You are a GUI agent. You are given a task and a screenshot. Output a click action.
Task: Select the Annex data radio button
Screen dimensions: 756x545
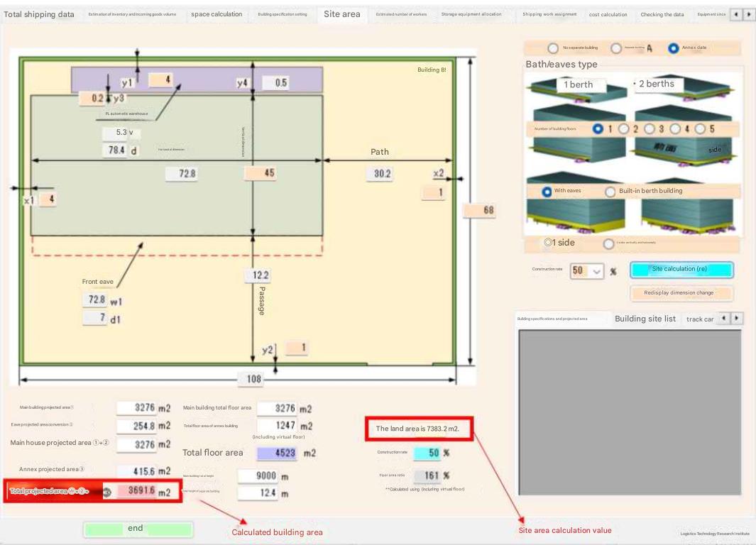point(673,48)
